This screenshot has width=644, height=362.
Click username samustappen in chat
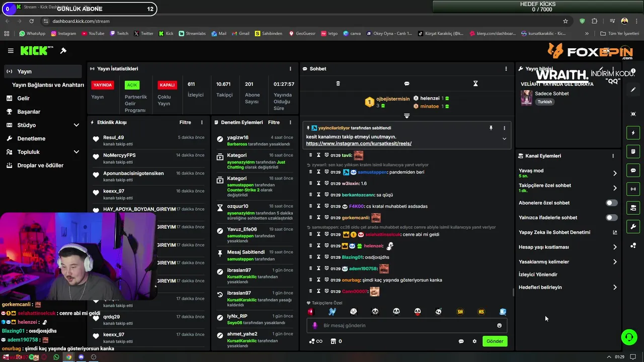pos(372,172)
